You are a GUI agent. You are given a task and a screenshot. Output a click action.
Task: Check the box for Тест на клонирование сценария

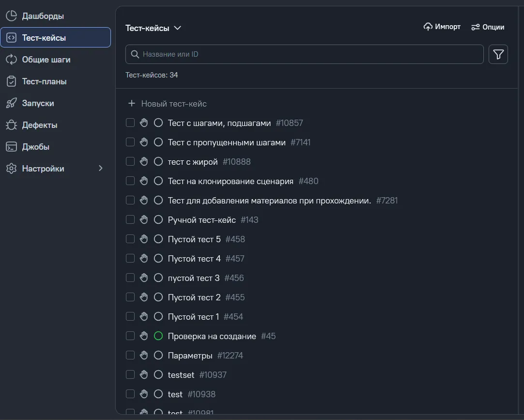click(130, 181)
